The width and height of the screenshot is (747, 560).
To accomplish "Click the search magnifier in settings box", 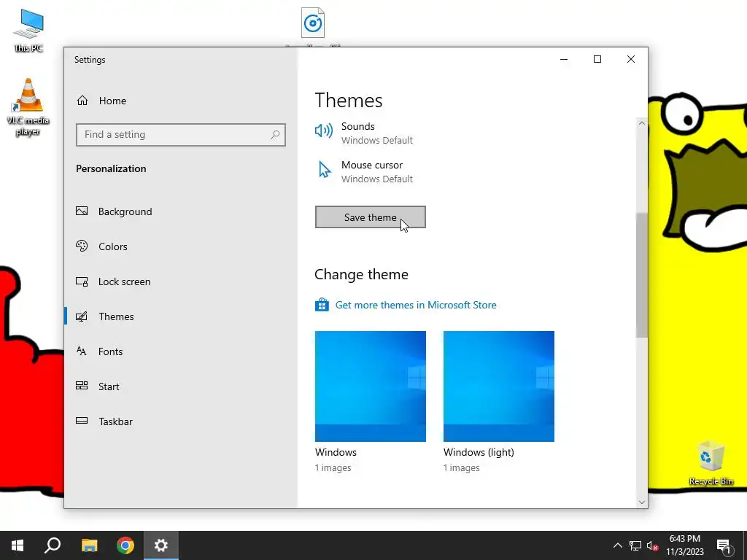I will click(x=275, y=135).
